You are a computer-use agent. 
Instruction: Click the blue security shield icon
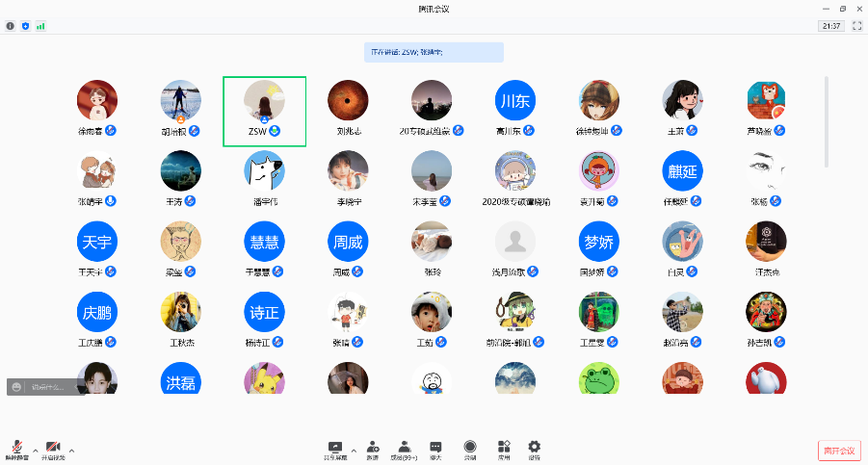pos(25,26)
